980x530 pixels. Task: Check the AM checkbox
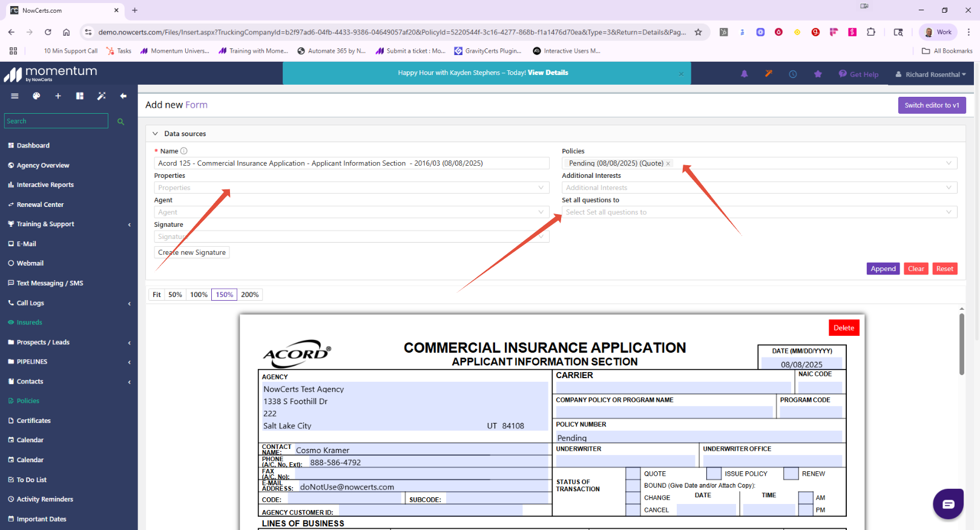click(x=806, y=498)
